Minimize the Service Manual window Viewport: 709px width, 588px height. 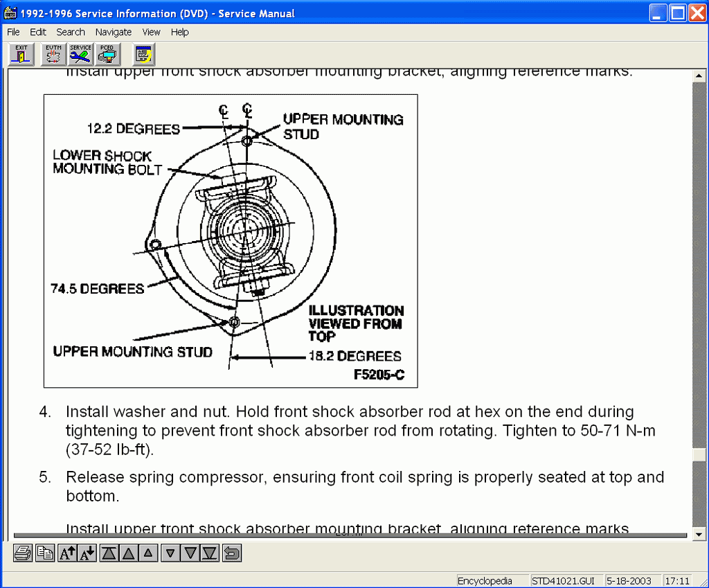(658, 12)
